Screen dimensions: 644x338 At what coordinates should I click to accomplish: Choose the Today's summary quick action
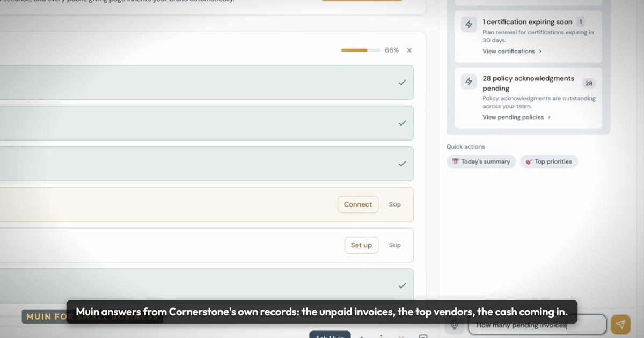point(481,161)
